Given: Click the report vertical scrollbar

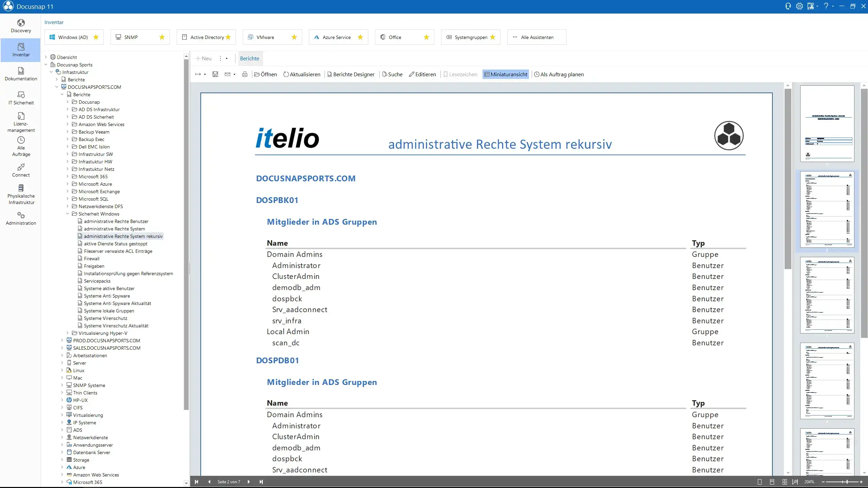Looking at the screenshot, I should (788, 179).
